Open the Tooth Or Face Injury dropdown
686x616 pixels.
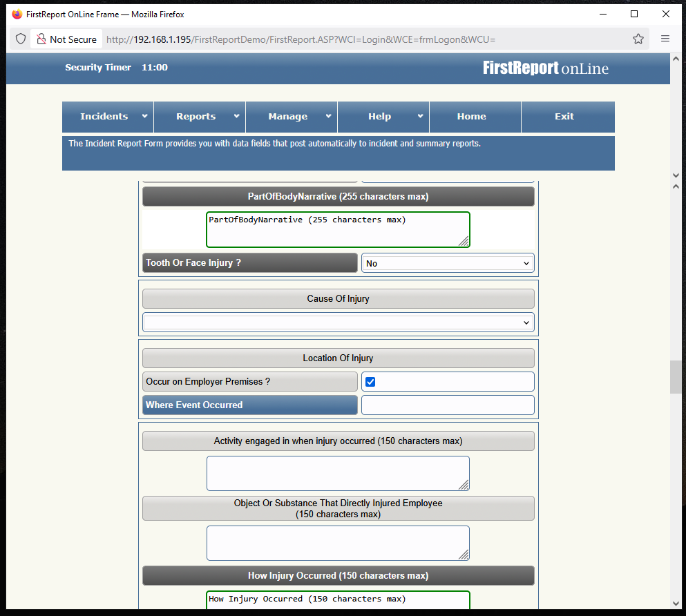pos(448,263)
